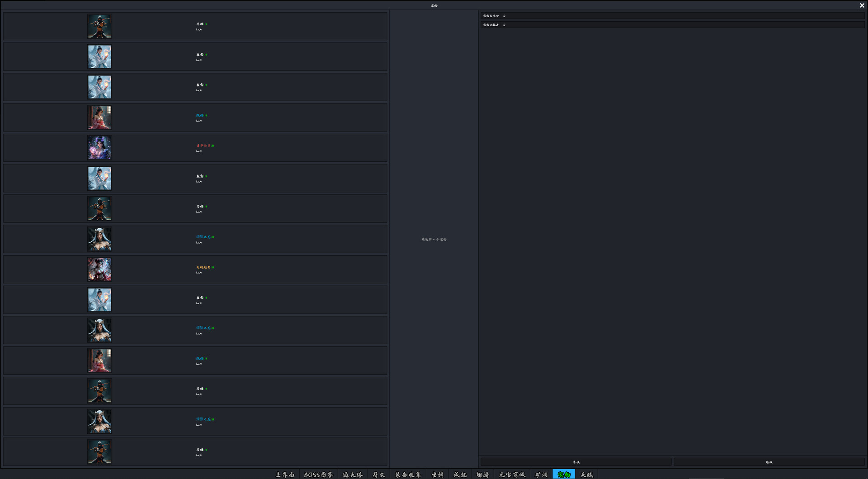This screenshot has height=479, width=868.
Task: Open the BOSS图鉴 tab
Action: (x=318, y=474)
